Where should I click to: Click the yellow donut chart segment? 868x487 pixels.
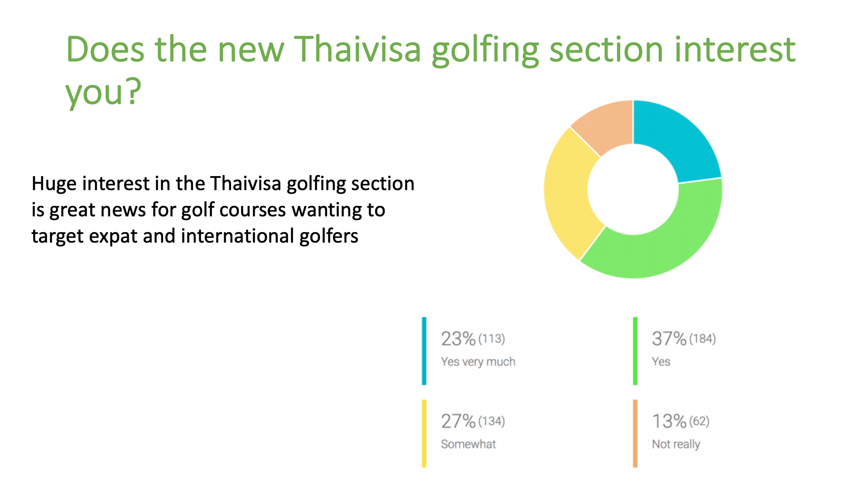(569, 195)
